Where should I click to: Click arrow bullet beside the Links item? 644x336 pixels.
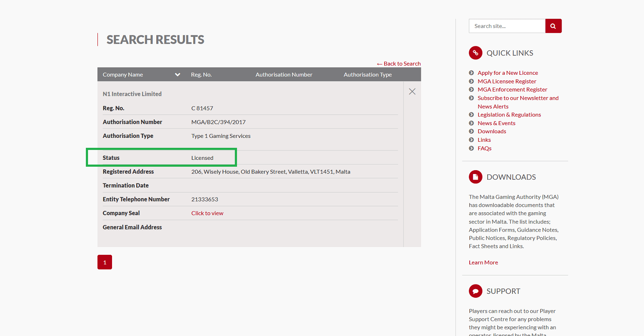click(x=471, y=140)
